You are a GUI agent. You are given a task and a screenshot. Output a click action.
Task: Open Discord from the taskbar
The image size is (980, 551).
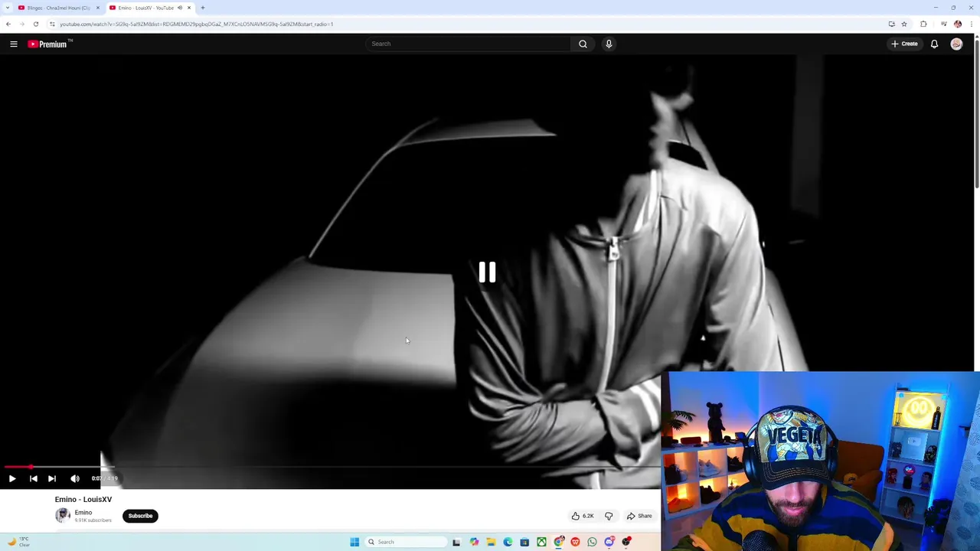609,542
